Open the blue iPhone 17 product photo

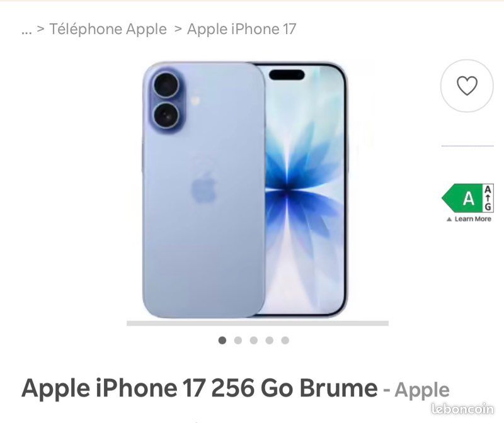pos(245,189)
